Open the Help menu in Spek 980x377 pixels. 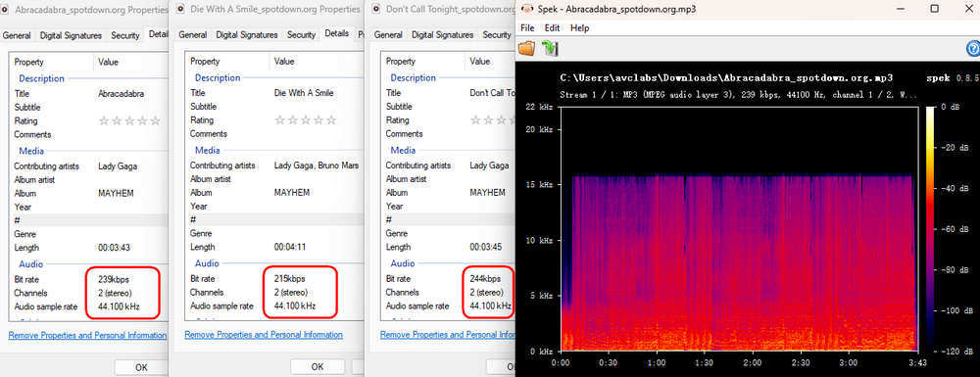point(579,28)
